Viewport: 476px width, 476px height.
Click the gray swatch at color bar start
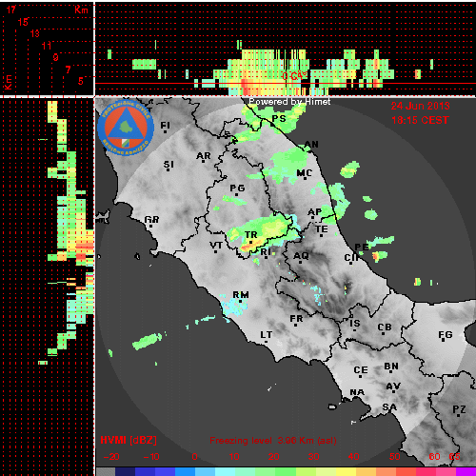pyautogui.click(x=106, y=472)
